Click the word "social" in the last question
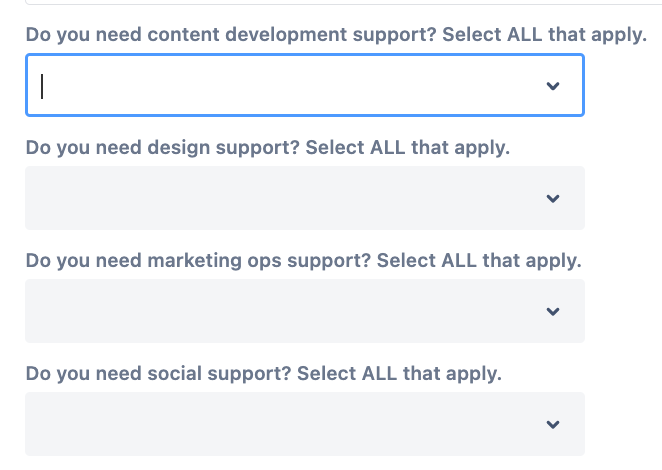 tap(172, 375)
